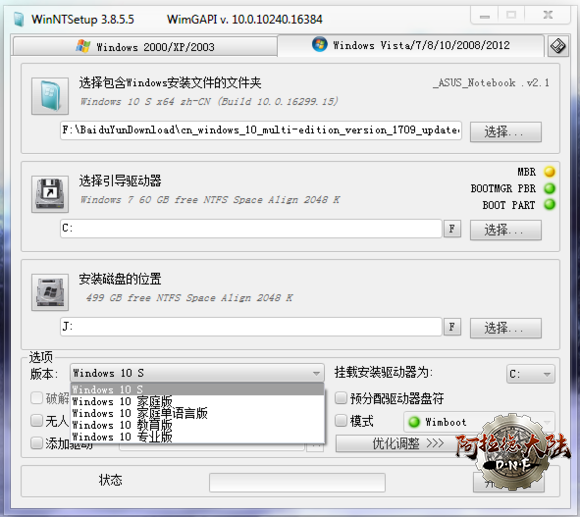Toggle the 破解 checkbox
The width and height of the screenshot is (580, 517).
(x=37, y=398)
